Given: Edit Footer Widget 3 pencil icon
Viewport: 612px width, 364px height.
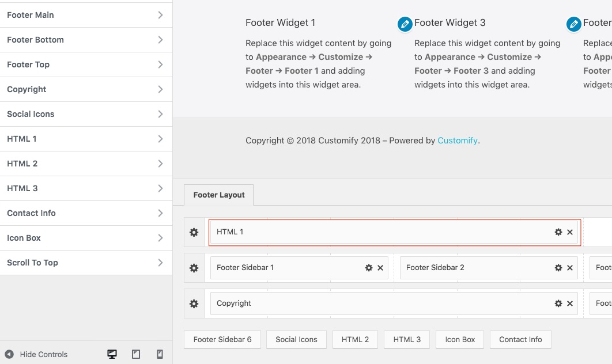Looking at the screenshot, I should [x=405, y=24].
